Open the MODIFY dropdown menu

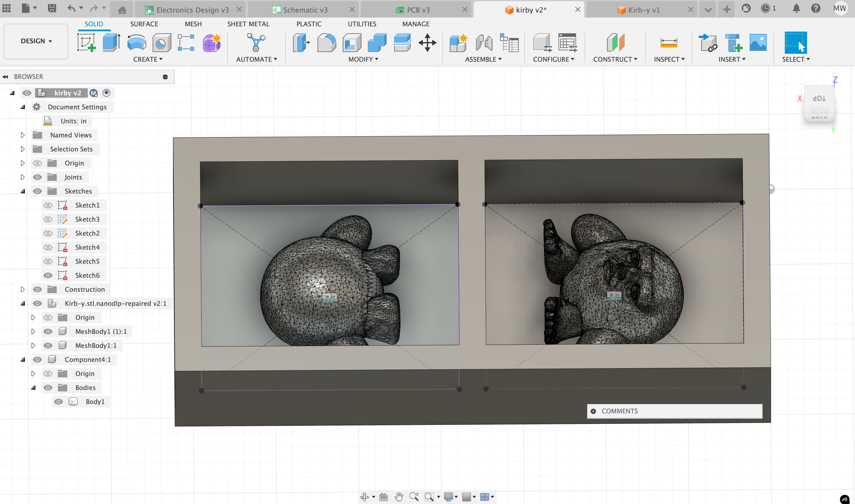pyautogui.click(x=363, y=59)
